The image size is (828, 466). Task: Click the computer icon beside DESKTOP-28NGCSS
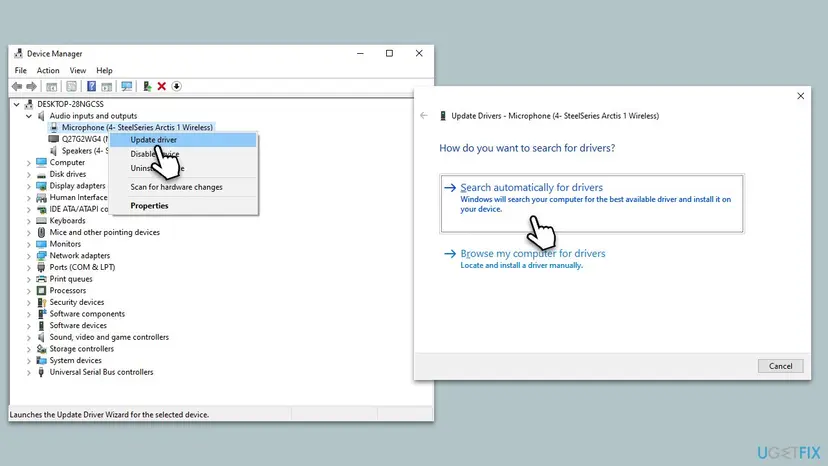29,104
